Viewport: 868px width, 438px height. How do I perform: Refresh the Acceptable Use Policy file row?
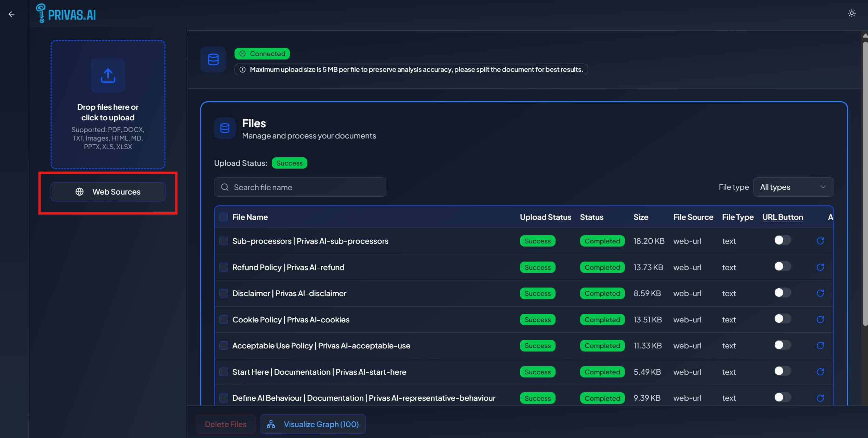click(820, 345)
